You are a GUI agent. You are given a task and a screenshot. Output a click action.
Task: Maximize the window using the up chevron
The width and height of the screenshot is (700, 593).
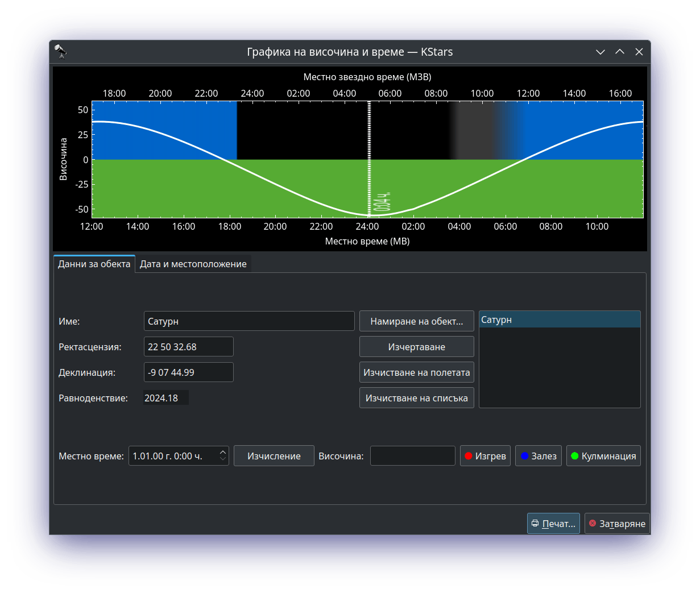click(x=619, y=52)
